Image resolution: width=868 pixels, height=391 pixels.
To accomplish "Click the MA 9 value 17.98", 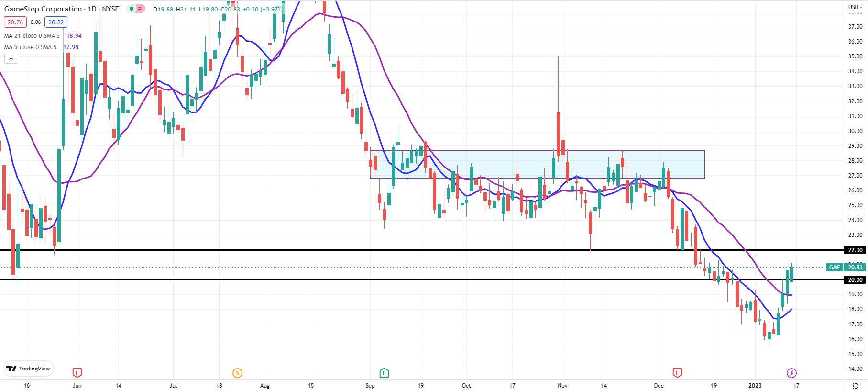I will click(71, 47).
